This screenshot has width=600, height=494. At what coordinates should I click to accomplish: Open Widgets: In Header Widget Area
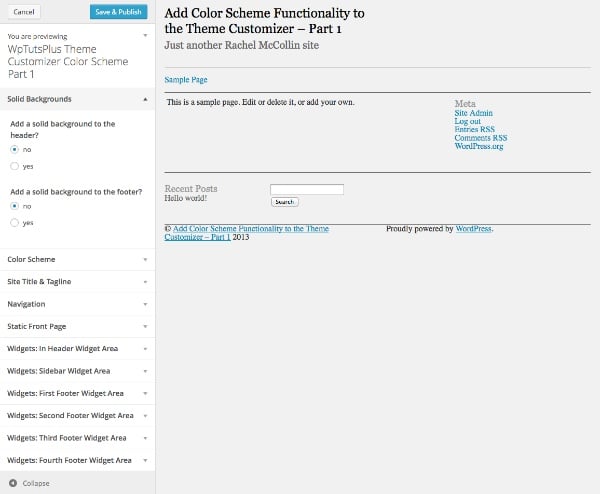point(78,349)
